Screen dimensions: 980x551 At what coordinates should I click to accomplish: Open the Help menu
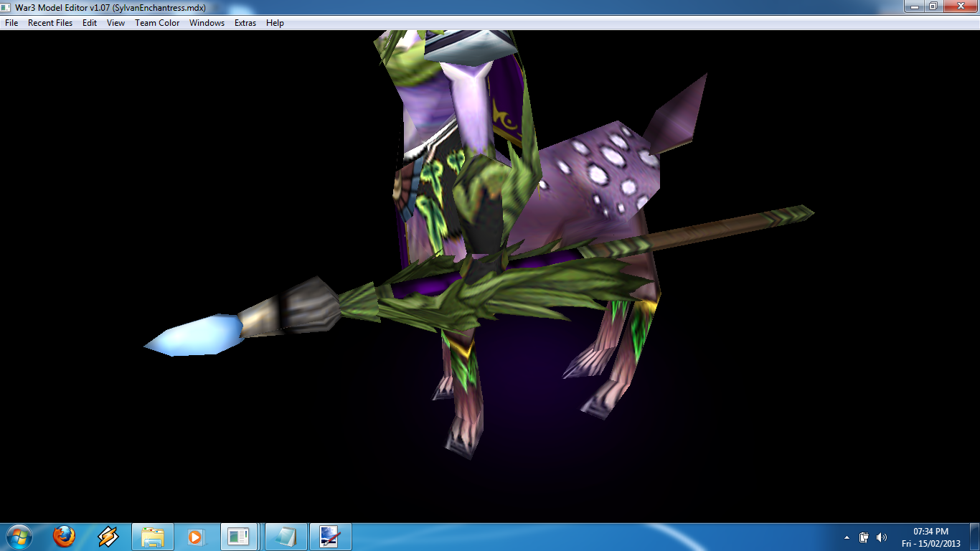(x=275, y=23)
